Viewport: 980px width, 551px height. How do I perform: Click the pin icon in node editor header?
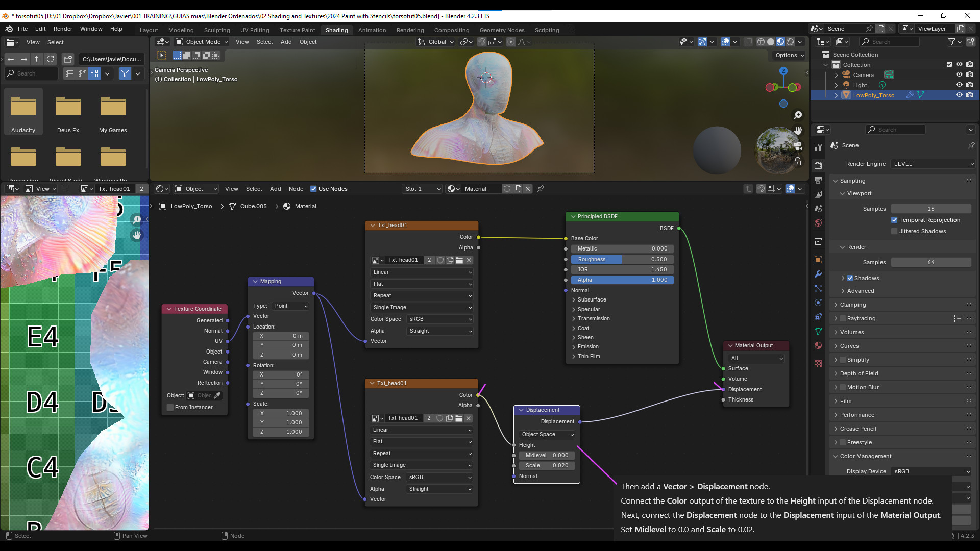click(x=541, y=189)
